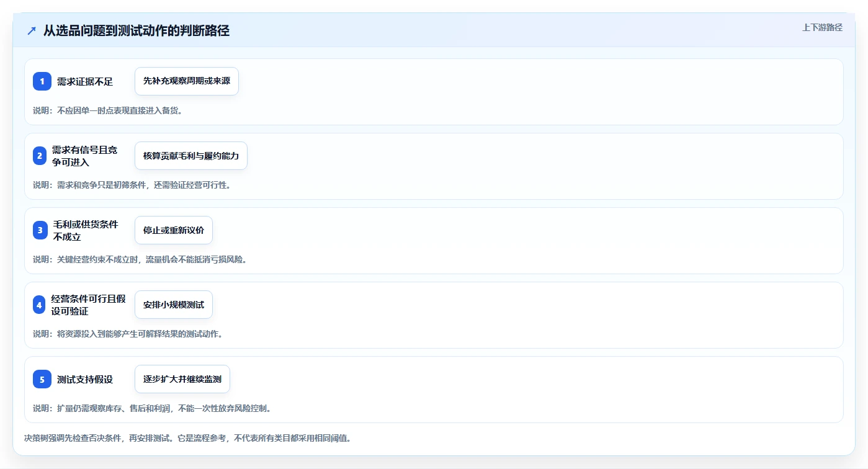Click the note 需求和竞争只是初筛条件
Screen dimensions: 868x469
click(x=102, y=185)
